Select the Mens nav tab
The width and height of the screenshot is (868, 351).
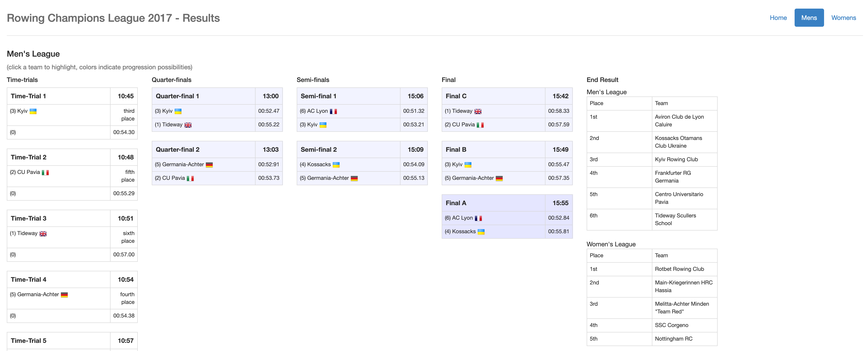point(809,18)
